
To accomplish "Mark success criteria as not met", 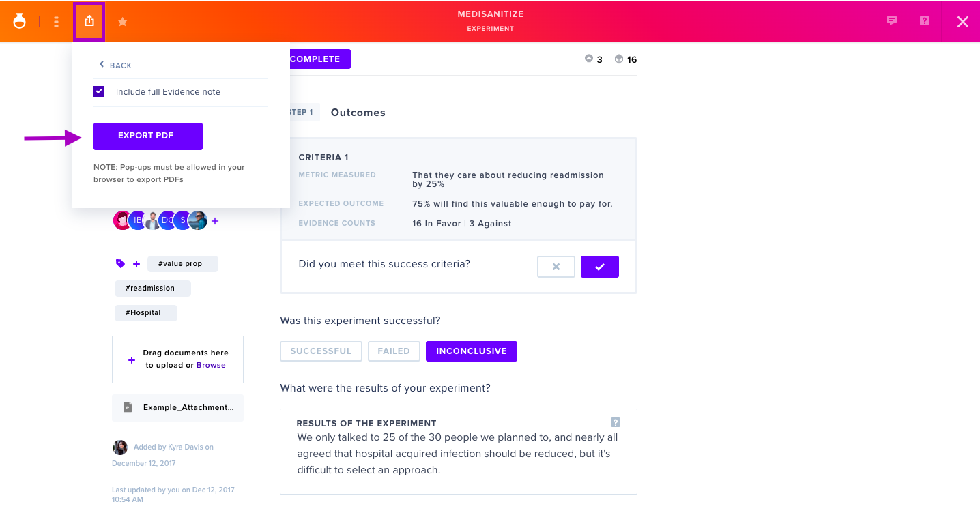I will 556,267.
